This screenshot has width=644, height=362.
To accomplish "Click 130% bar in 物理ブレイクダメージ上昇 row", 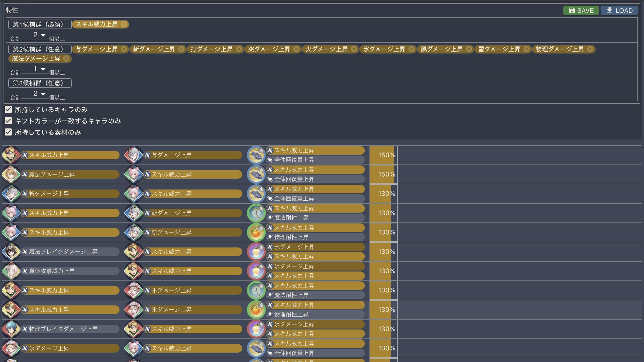I will pos(383,329).
